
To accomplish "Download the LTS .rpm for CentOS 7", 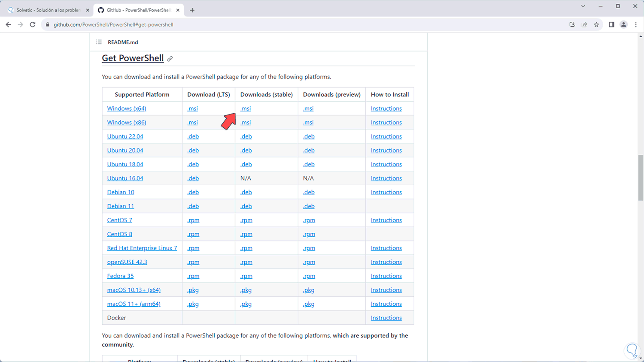I will click(193, 220).
